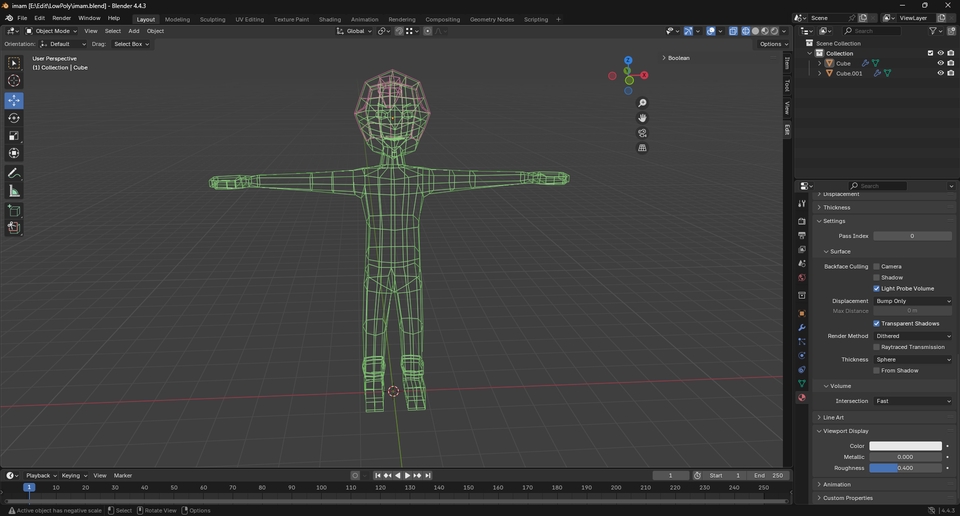
Task: Toggle camera view with the viewport camera icon
Action: tap(642, 133)
